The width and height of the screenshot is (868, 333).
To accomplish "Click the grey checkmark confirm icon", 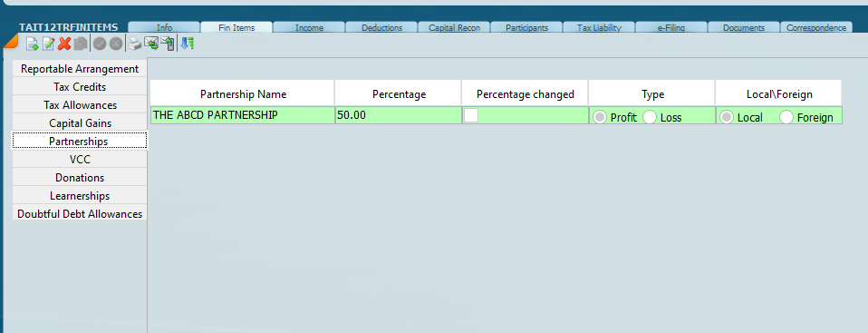I will click(x=100, y=44).
